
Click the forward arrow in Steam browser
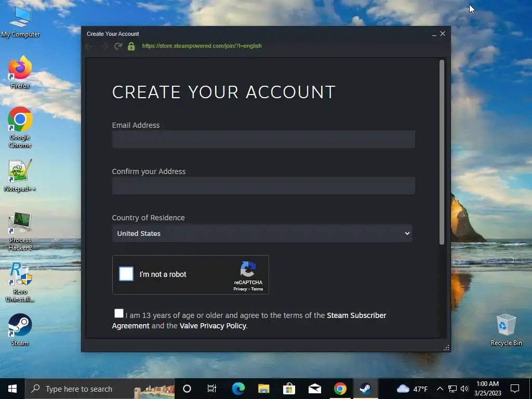(x=104, y=46)
